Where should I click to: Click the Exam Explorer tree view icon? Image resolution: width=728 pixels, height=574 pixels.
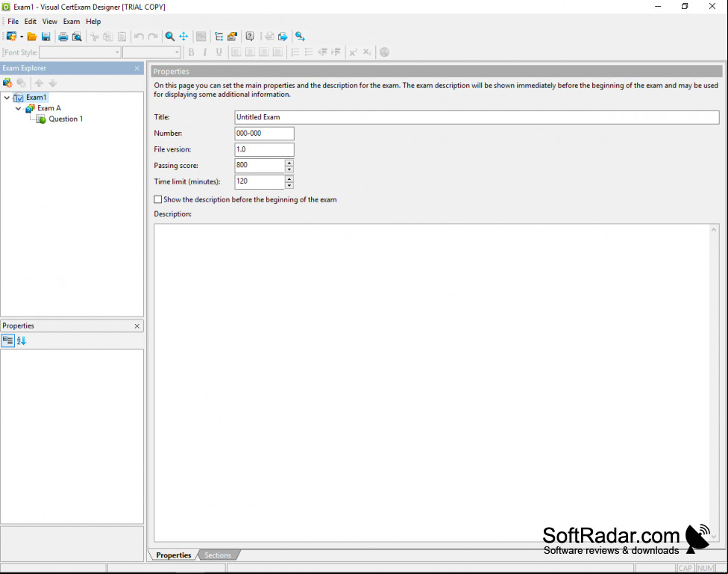(219, 37)
